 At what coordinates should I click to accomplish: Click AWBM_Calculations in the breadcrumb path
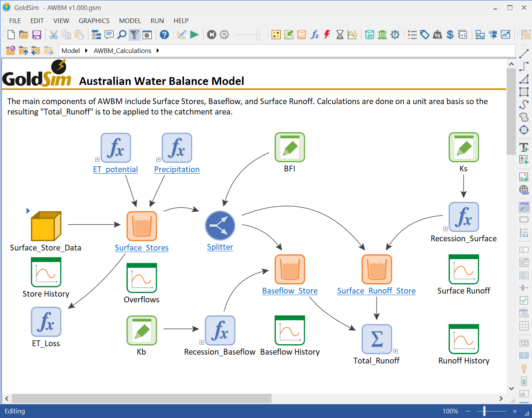coord(123,51)
